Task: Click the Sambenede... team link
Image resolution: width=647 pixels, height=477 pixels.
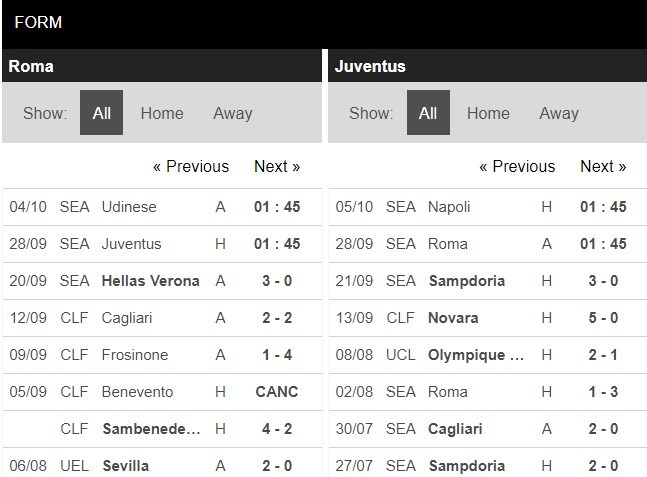Action: pos(150,429)
